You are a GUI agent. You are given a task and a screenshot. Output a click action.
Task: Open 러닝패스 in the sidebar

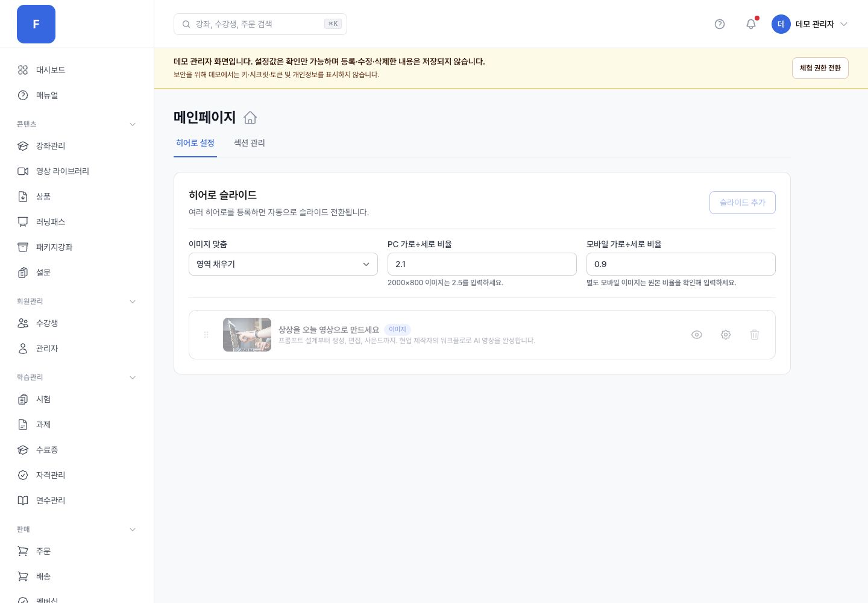point(77,222)
